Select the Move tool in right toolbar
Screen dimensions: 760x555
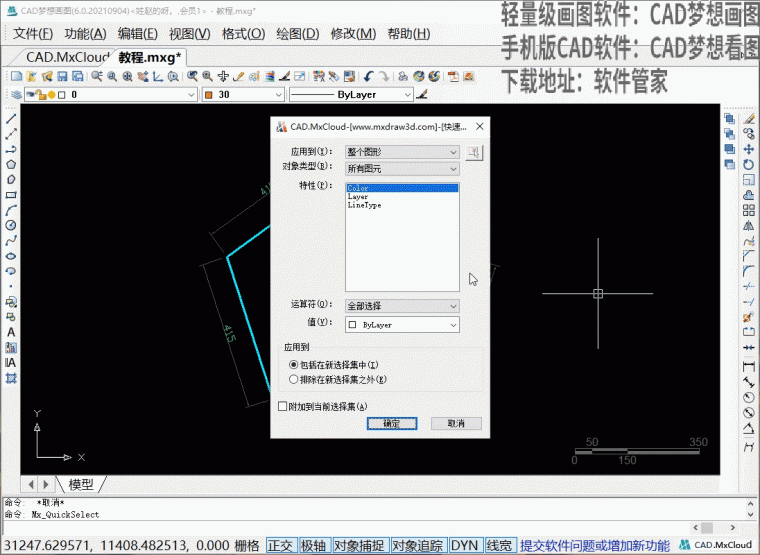tap(749, 149)
